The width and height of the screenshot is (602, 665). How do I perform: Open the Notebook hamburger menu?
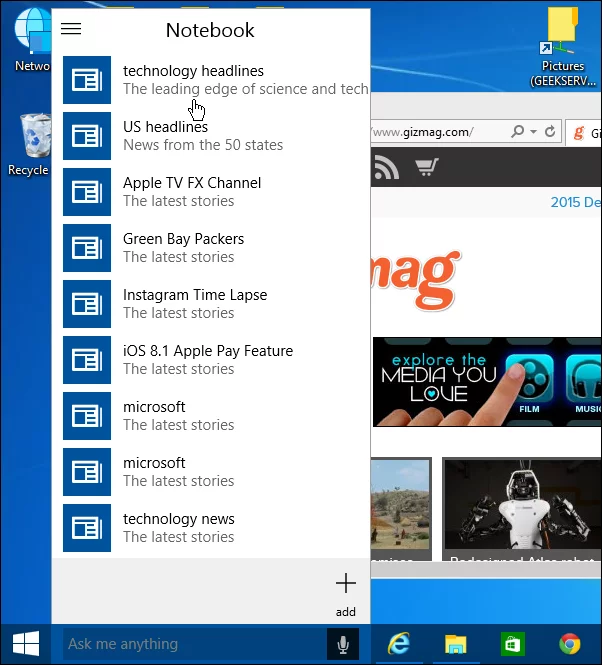click(71, 30)
